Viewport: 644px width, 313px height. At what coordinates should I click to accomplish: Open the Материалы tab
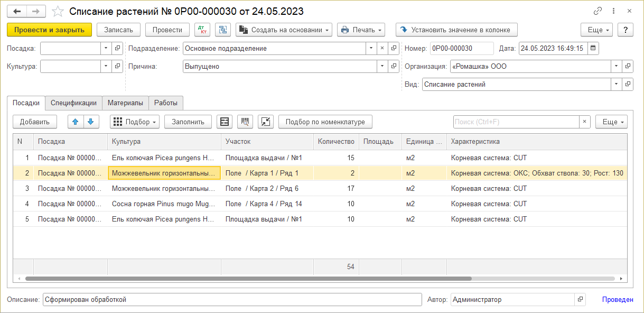[x=125, y=103]
